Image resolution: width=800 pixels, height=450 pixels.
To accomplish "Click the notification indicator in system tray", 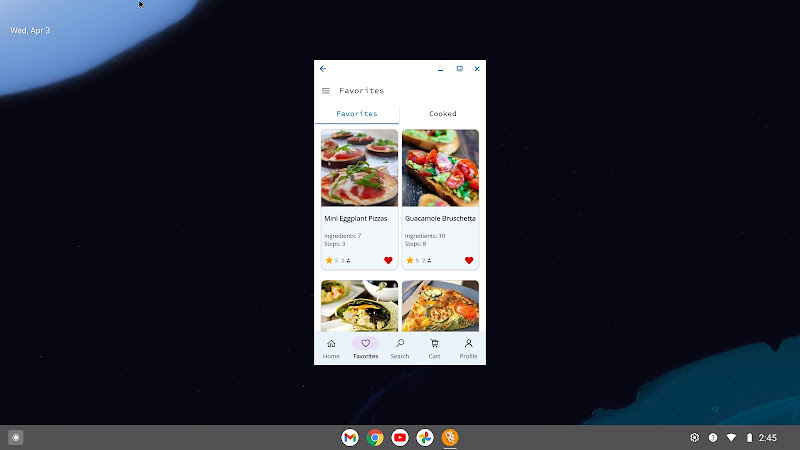I will 713,437.
